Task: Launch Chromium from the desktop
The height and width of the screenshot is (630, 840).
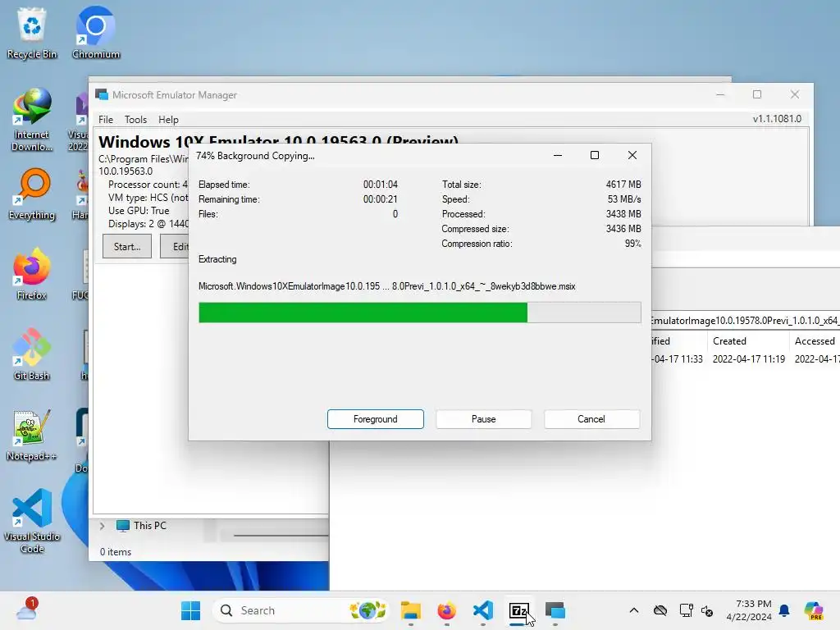Action: coord(95,33)
